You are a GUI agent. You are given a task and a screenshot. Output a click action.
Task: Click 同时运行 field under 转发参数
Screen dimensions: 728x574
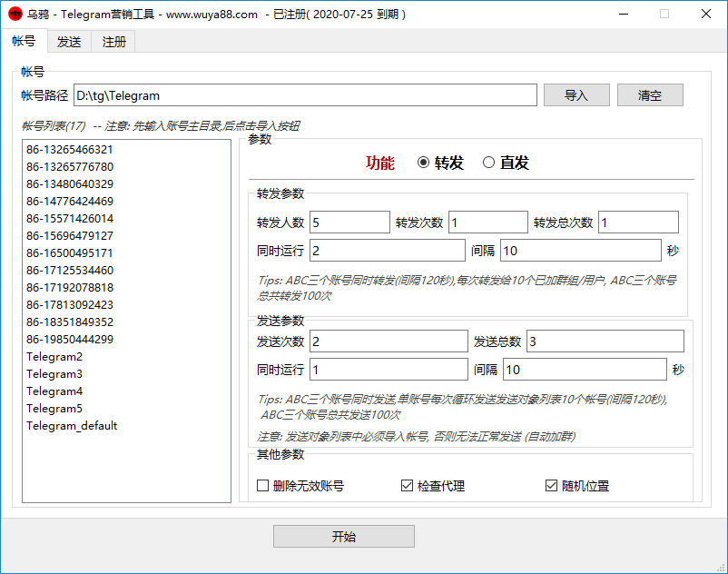point(388,251)
